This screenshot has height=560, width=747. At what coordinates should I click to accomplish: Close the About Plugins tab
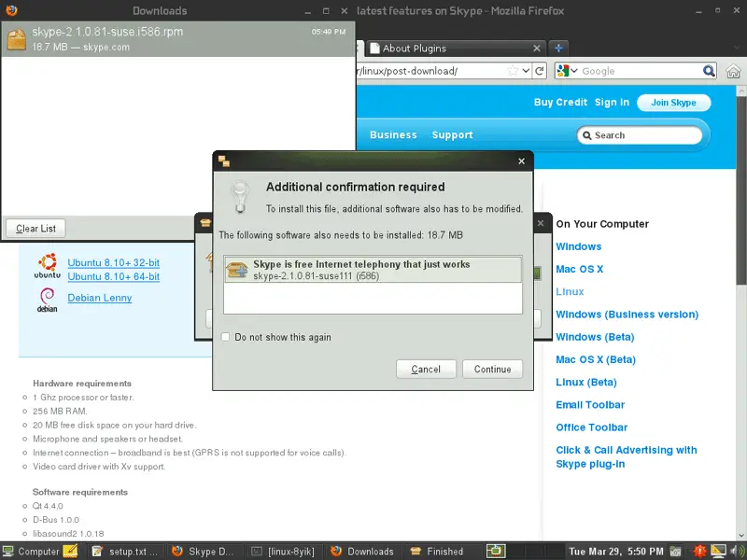coord(537,49)
